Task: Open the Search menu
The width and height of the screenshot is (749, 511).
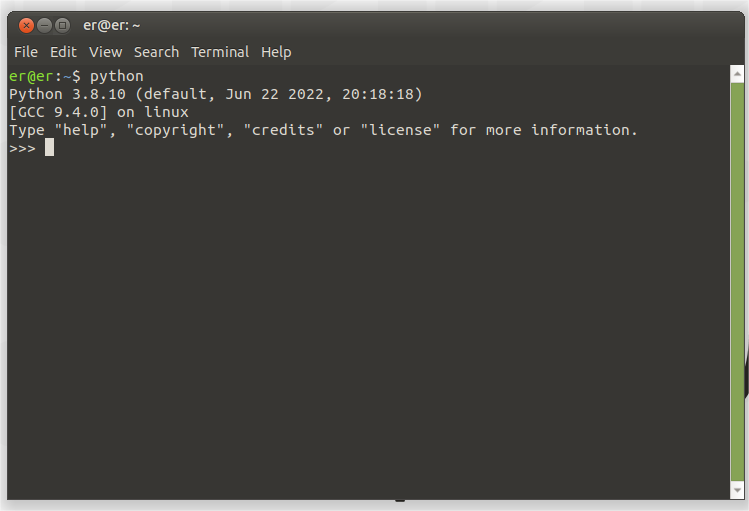Action: point(156,52)
